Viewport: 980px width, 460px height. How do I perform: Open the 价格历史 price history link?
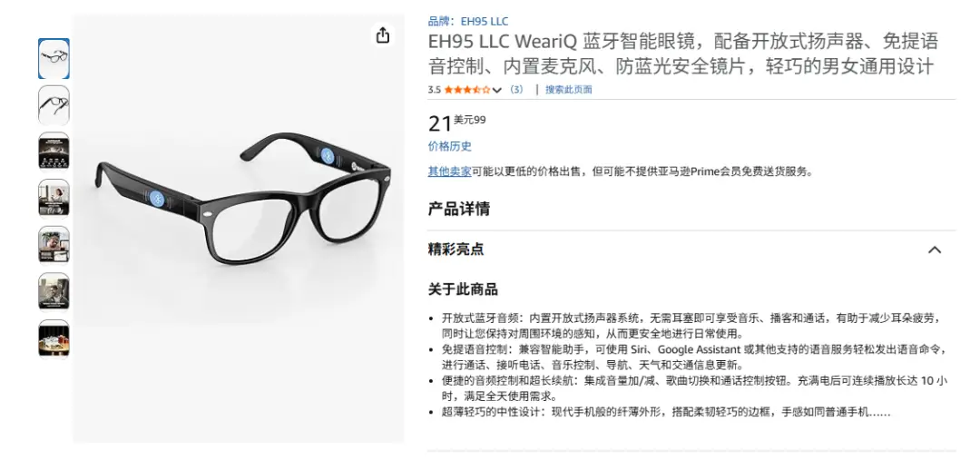tap(449, 147)
